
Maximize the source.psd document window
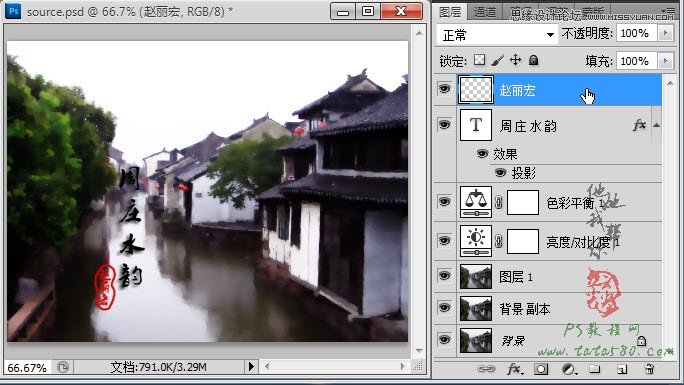tap(368, 11)
